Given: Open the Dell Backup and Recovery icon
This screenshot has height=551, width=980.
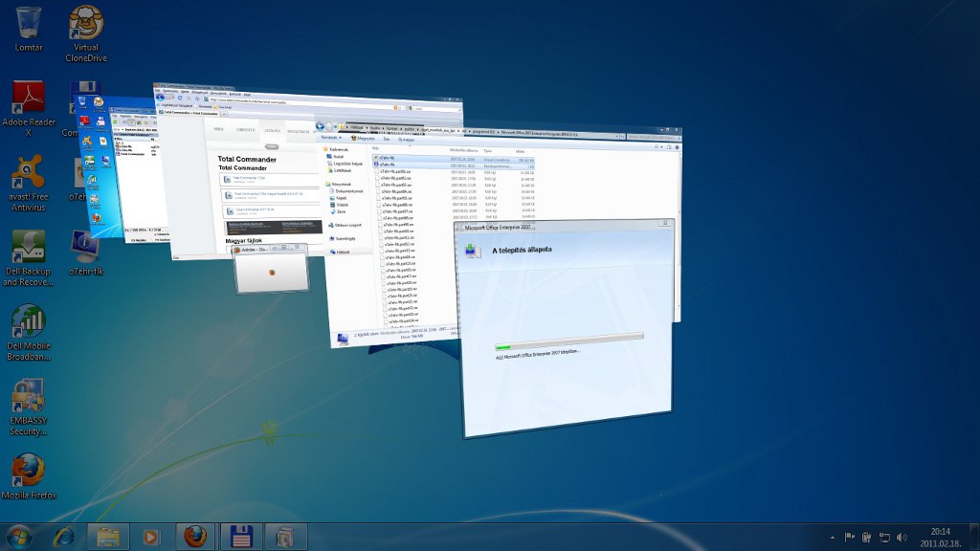Looking at the screenshot, I should tap(28, 257).
